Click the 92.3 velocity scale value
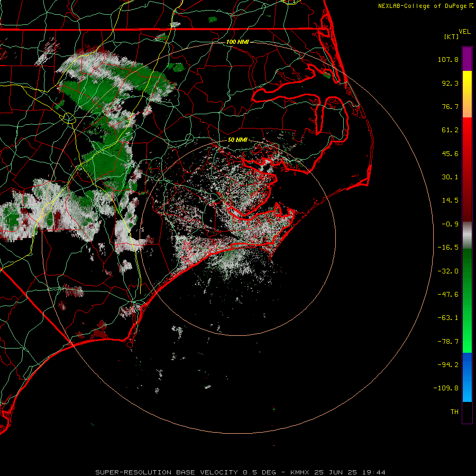 [450, 83]
